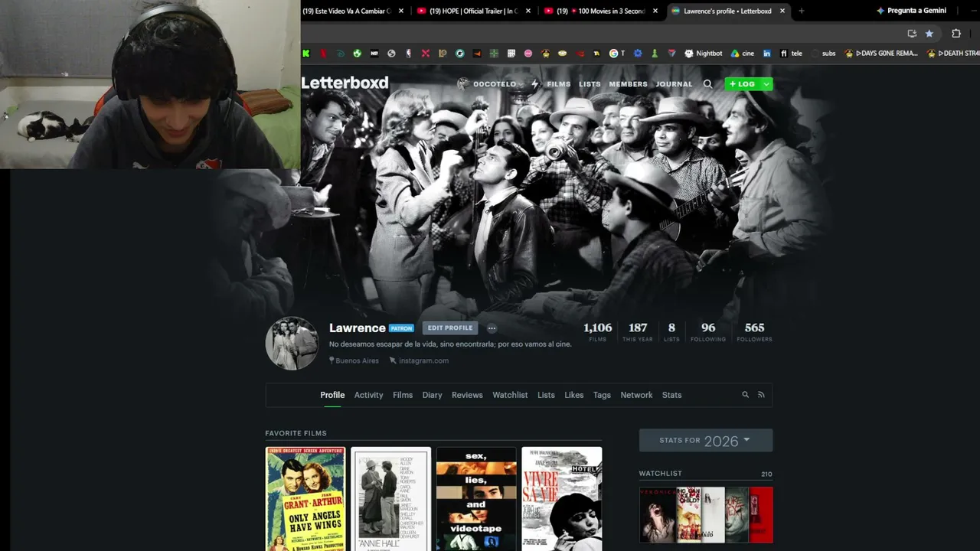Open the cine bookmark folder
Viewport: 980px width, 551px height.
pyautogui.click(x=743, y=54)
